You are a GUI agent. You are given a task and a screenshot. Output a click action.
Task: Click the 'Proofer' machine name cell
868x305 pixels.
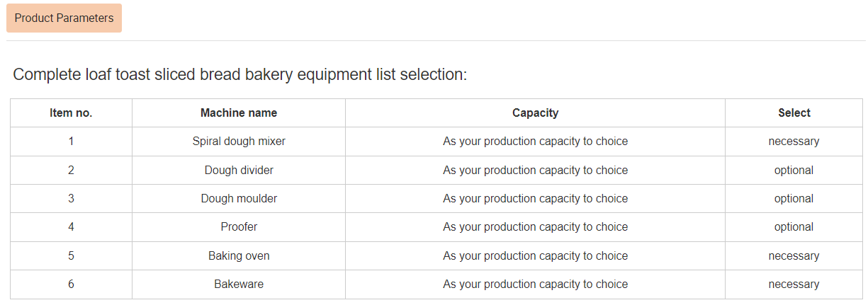(x=239, y=227)
